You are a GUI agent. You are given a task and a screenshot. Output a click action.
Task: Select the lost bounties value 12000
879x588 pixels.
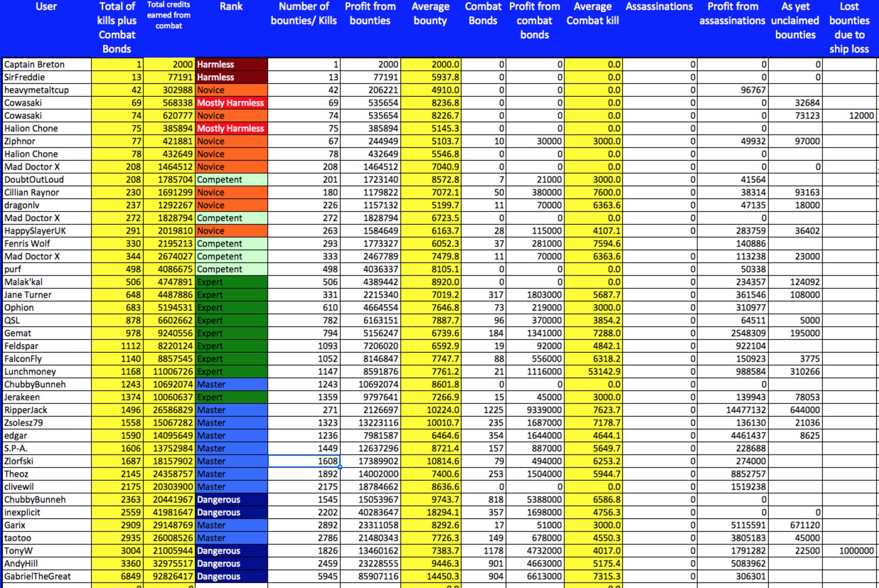click(849, 115)
